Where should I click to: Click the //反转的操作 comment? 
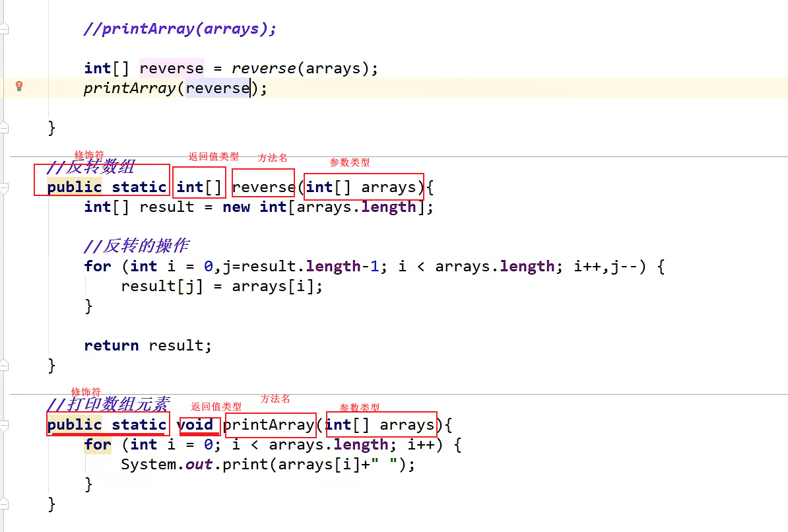click(x=136, y=246)
